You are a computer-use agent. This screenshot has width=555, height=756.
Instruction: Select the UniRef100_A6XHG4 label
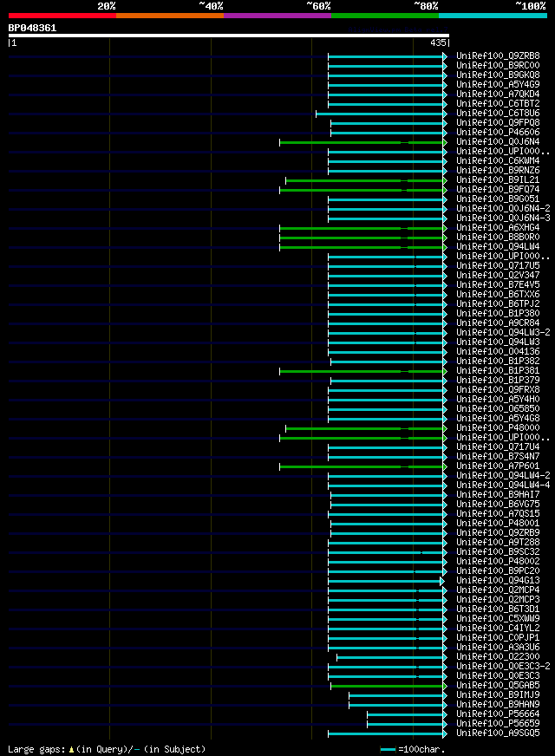pyautogui.click(x=498, y=227)
